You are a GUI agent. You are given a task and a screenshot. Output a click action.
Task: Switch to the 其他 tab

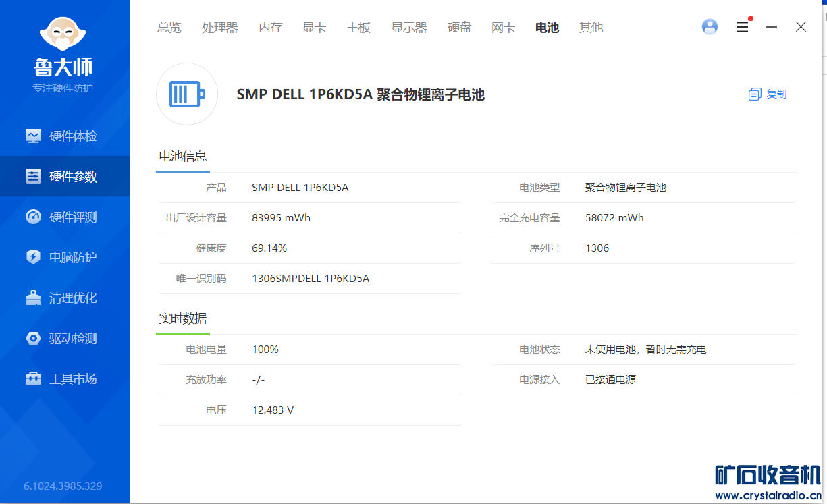[x=591, y=28]
